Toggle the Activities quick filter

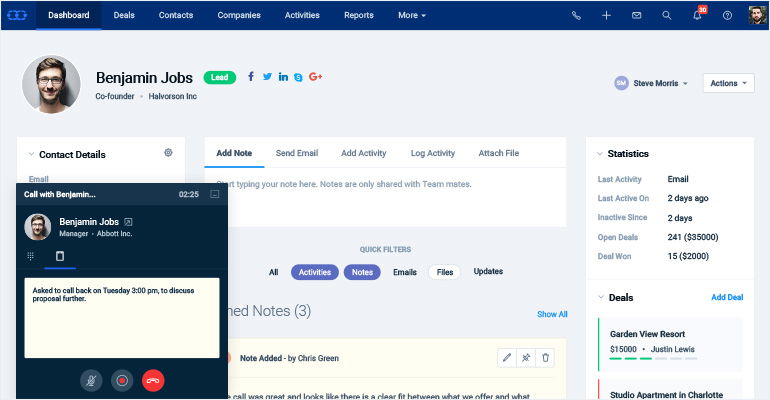coord(315,272)
